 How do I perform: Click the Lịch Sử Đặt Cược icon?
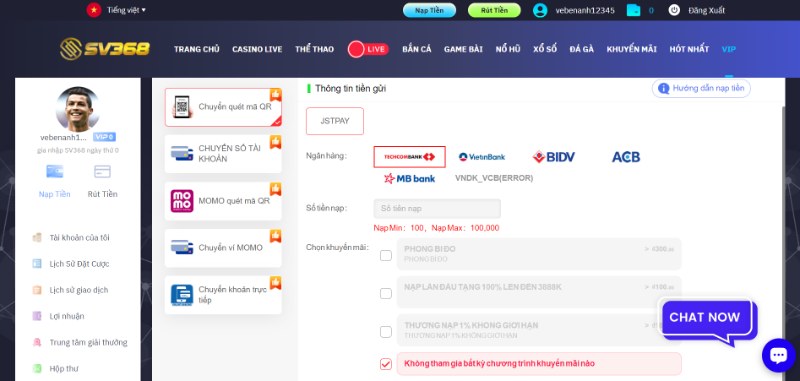37,264
